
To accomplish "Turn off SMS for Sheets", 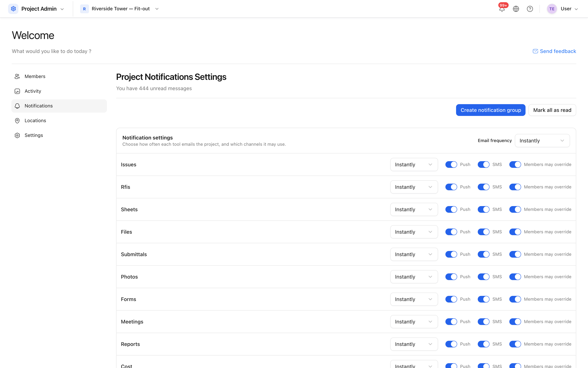I will click(483, 209).
